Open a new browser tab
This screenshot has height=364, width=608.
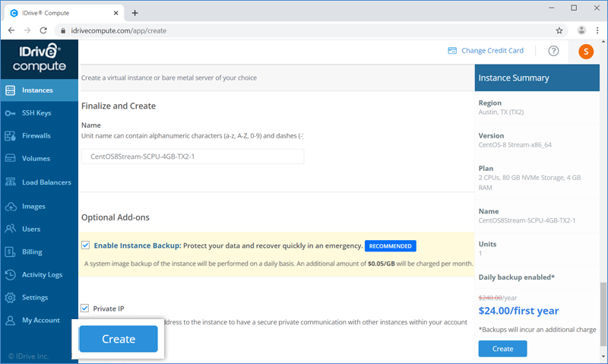pos(135,13)
